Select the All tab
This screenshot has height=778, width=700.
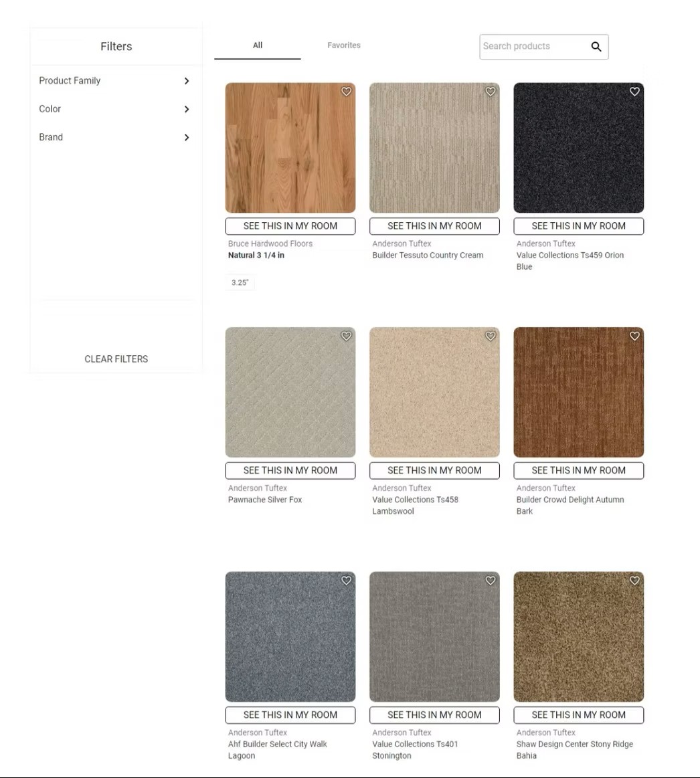pos(257,45)
